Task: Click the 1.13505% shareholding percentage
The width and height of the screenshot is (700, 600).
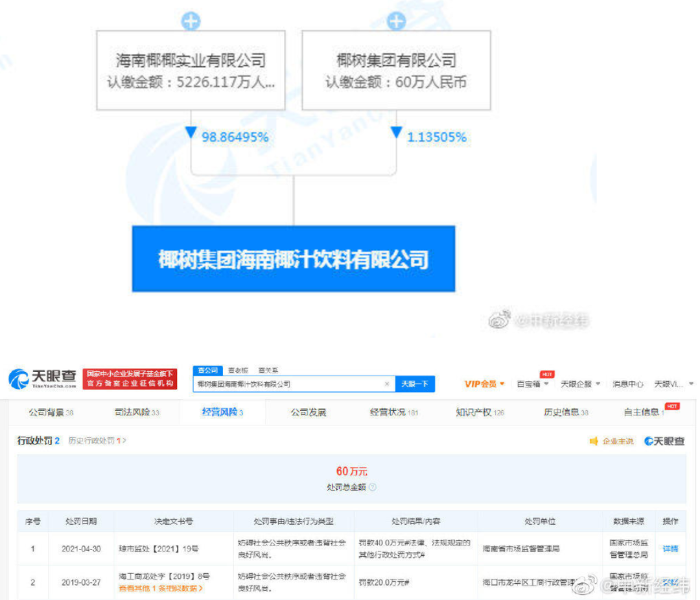Action: click(437, 137)
